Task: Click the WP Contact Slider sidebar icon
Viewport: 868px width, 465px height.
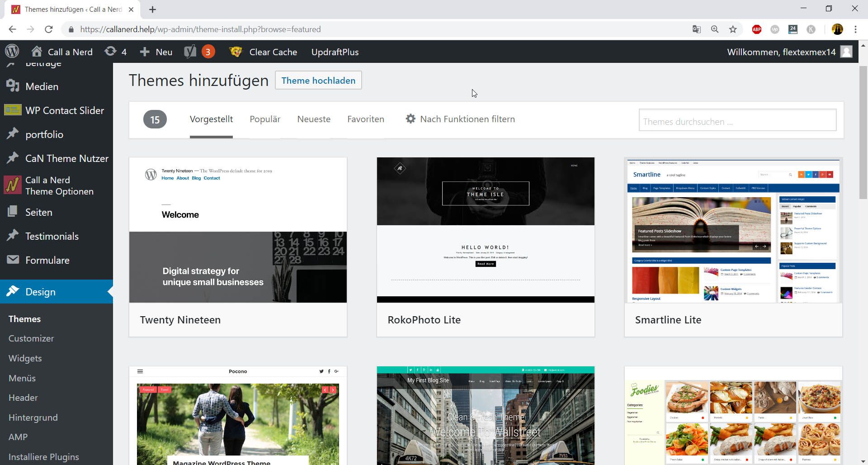Action: click(x=13, y=110)
